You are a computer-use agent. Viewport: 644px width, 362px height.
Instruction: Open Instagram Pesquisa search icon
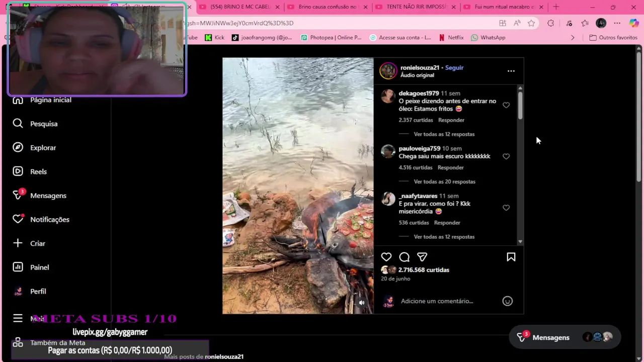18,123
